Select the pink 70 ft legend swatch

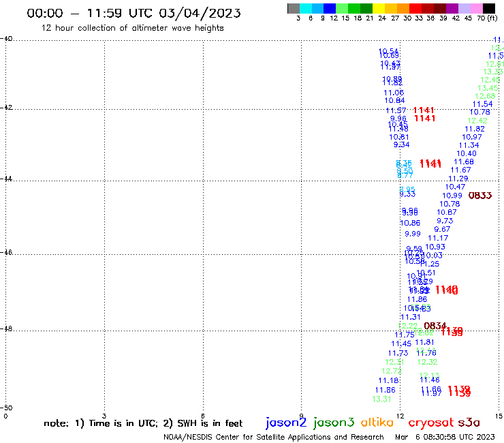[476, 8]
